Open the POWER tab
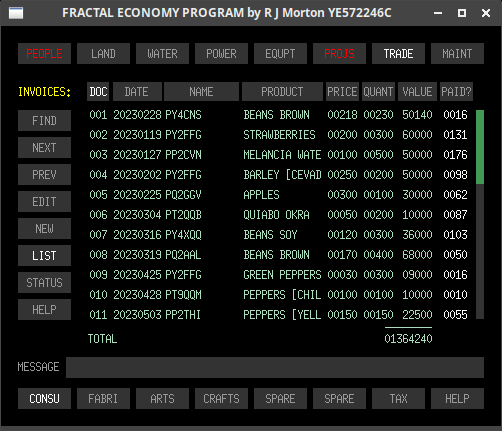The image size is (502, 431). pyautogui.click(x=221, y=53)
